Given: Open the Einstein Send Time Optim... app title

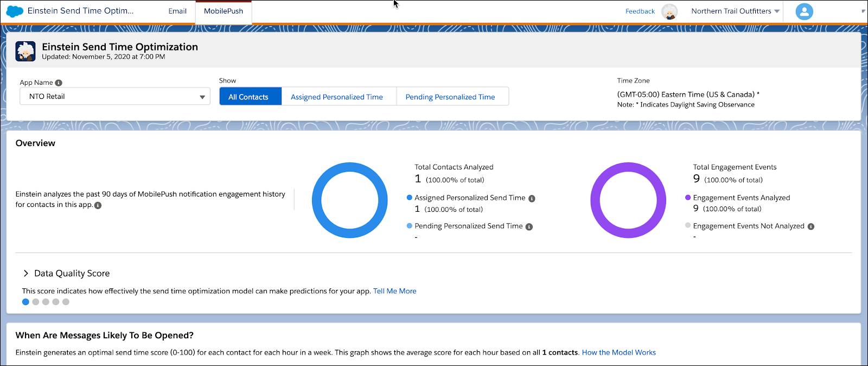Looking at the screenshot, I should (80, 11).
